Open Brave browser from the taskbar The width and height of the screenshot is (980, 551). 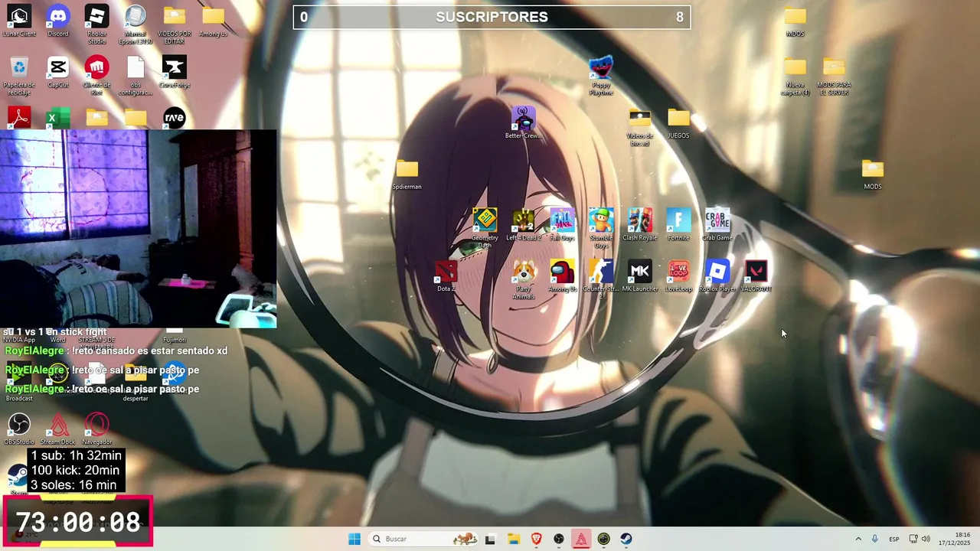point(536,539)
